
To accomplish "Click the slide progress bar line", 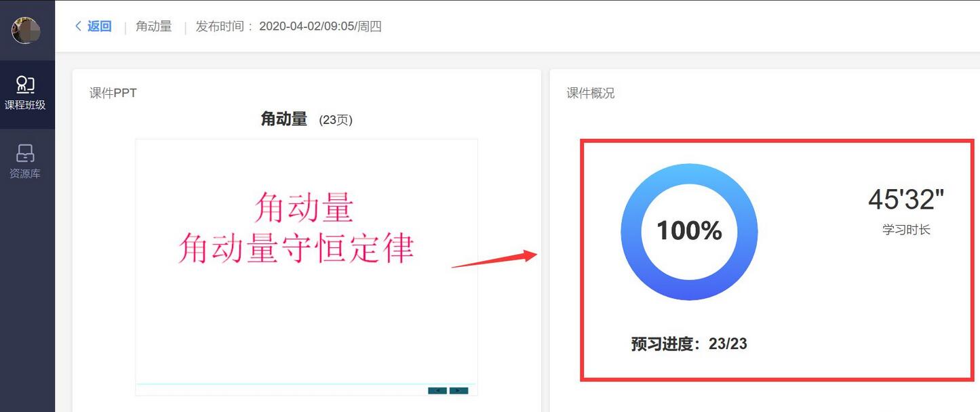I will tap(306, 384).
